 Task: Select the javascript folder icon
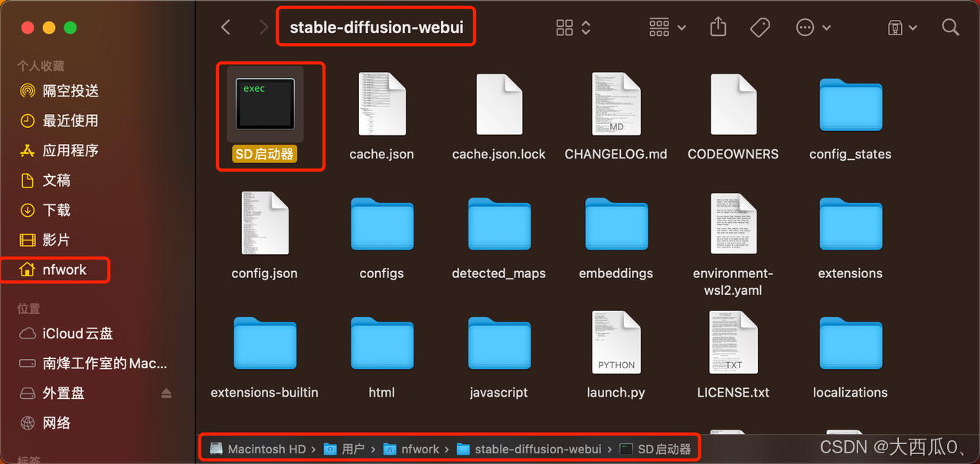pos(499,344)
